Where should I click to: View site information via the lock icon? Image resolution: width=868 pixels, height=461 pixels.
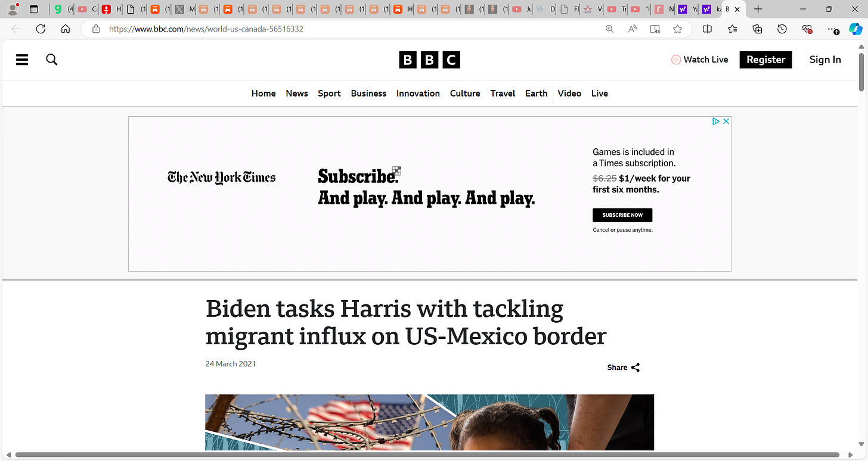[x=95, y=29]
